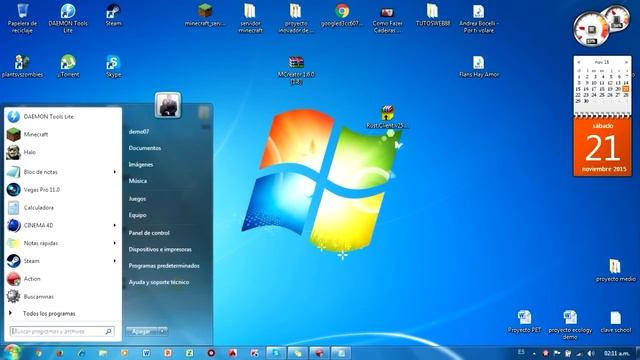The height and width of the screenshot is (360, 640).
Task: Select the Proyecto PET Word document
Action: coord(524,321)
